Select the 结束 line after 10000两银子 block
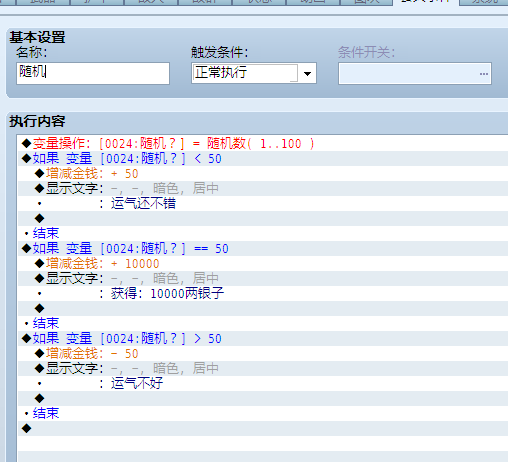 pos(263,324)
